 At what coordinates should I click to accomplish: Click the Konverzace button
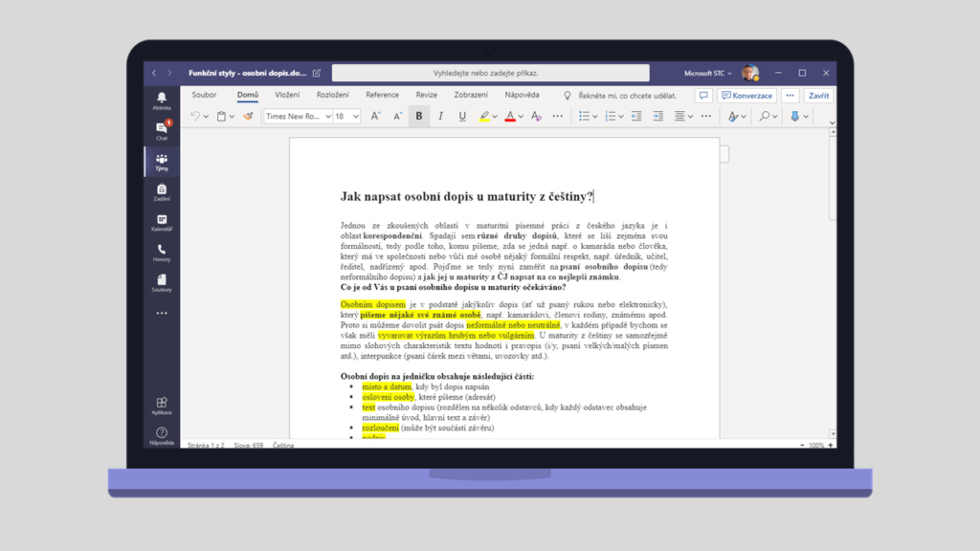(x=747, y=96)
